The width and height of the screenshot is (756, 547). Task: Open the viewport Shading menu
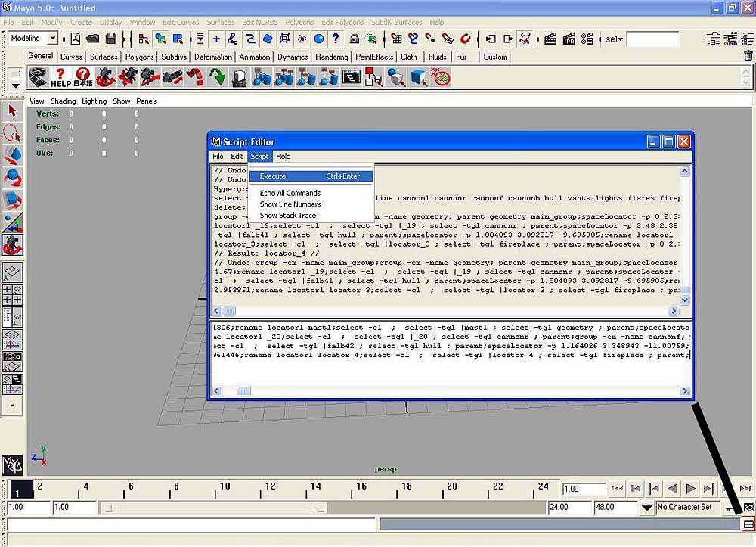pos(64,101)
